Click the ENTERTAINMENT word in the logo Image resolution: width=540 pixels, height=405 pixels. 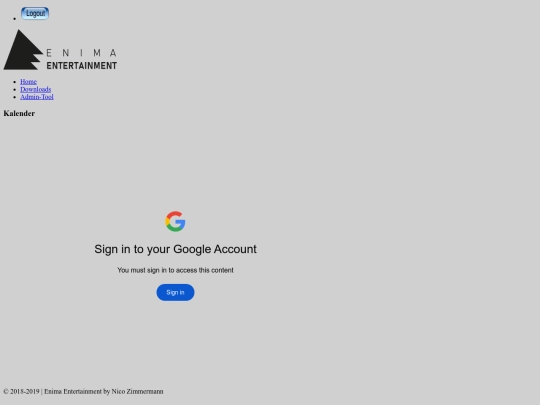tap(82, 66)
